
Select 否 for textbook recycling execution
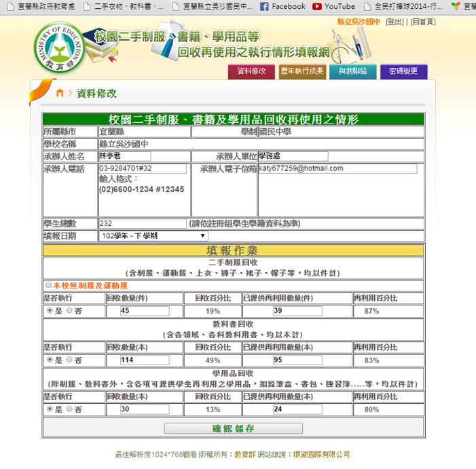tap(69, 360)
